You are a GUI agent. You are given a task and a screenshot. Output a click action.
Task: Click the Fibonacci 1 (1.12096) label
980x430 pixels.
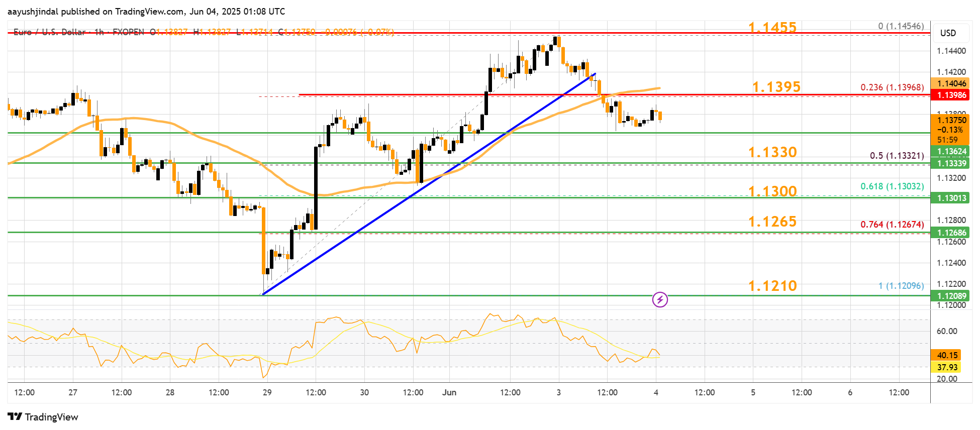(901, 286)
